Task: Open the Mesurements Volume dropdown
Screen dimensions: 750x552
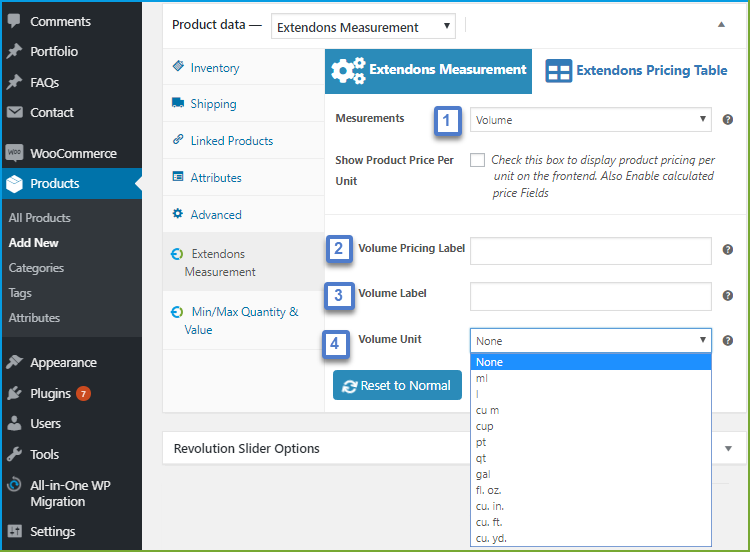Action: click(591, 120)
